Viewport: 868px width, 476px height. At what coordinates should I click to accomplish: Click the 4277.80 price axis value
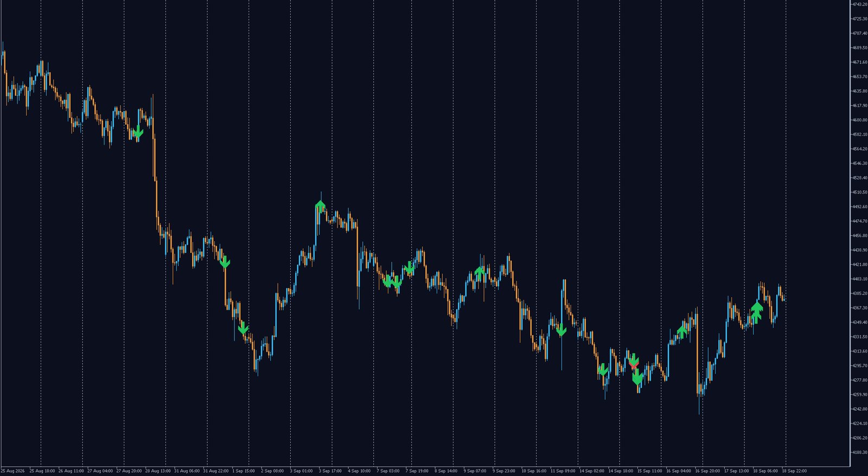click(860, 380)
